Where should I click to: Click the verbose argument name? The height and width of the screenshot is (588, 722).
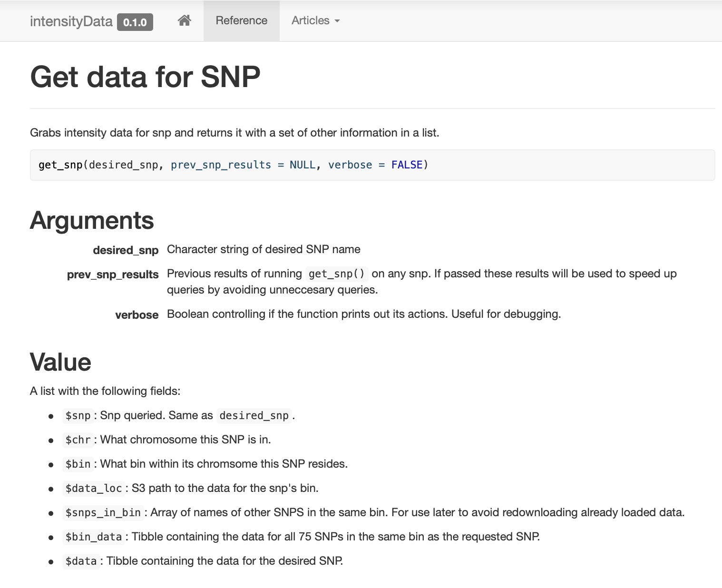(137, 315)
